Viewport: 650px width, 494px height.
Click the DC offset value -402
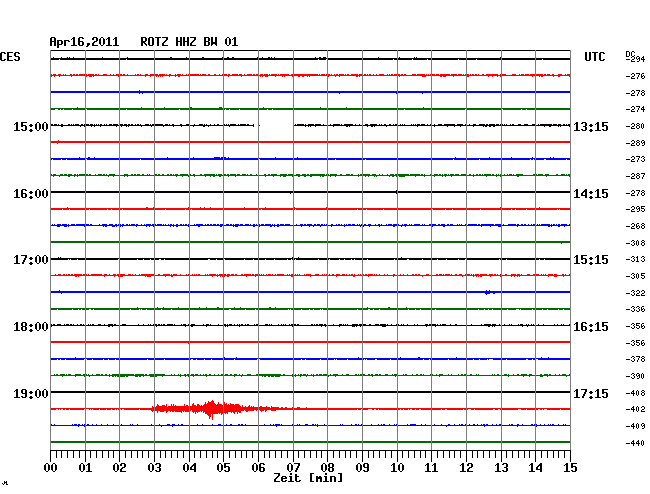pos(635,409)
